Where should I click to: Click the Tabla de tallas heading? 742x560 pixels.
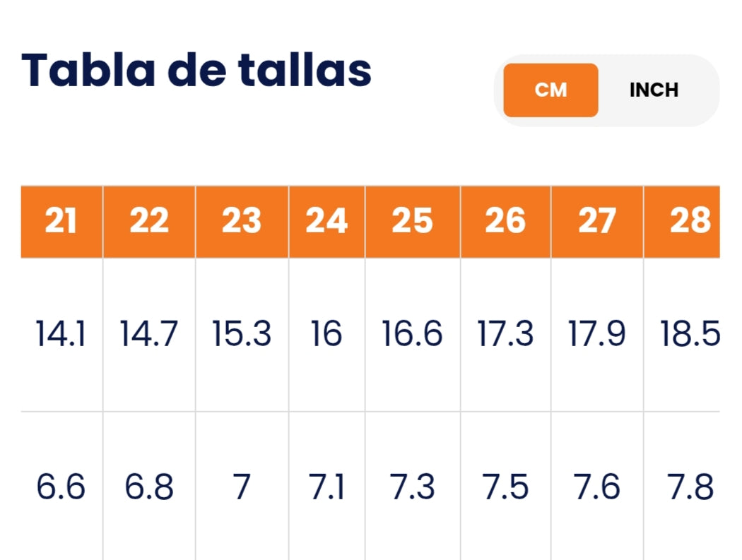tap(196, 71)
